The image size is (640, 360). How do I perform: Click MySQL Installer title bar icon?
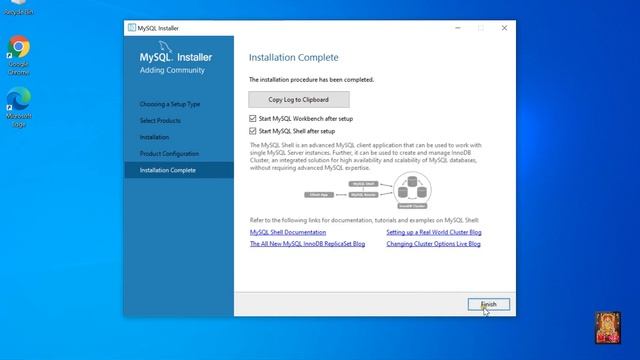(131, 28)
